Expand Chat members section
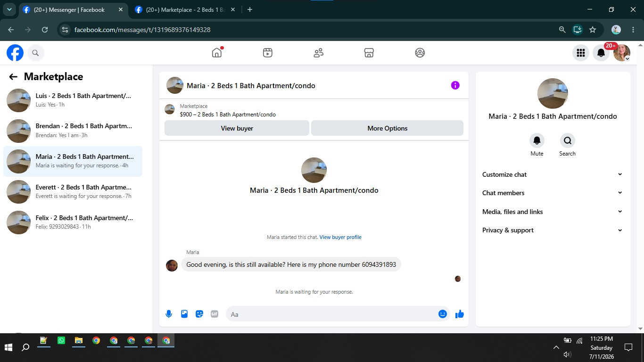 coord(552,193)
